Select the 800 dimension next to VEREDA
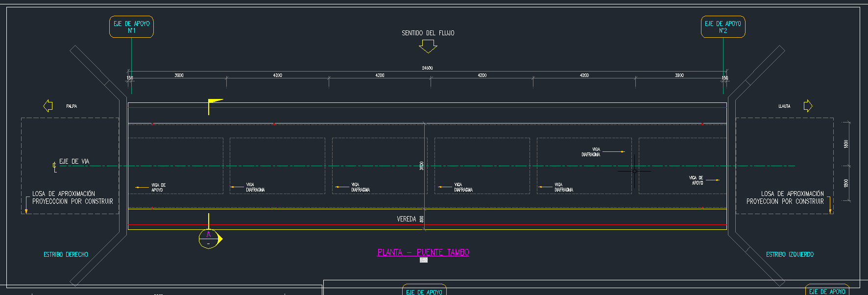The image size is (868, 295). coord(422,219)
